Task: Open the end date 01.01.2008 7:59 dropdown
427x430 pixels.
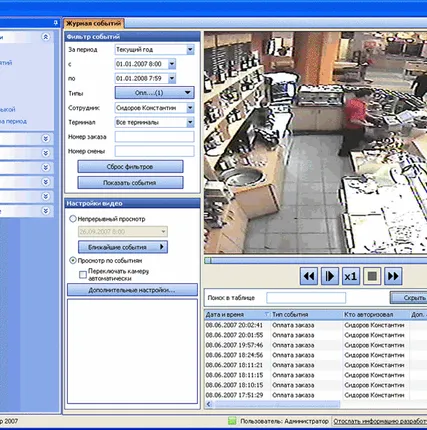Action: coord(172,79)
